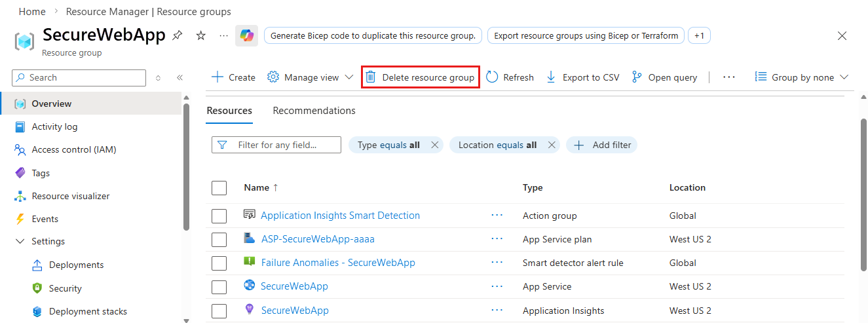Refresh the resource list
The height and width of the screenshot is (323, 868).
tap(510, 77)
